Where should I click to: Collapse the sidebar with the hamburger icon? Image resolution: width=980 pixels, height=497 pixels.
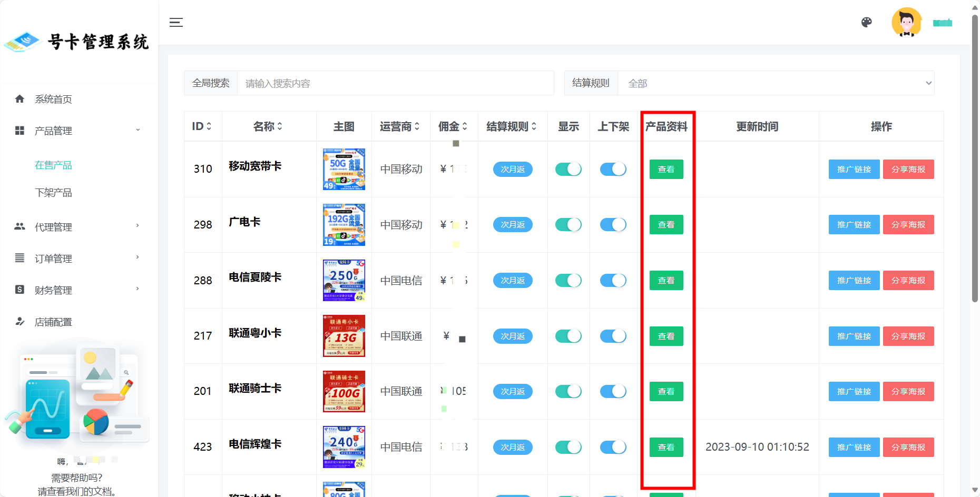[x=176, y=22]
